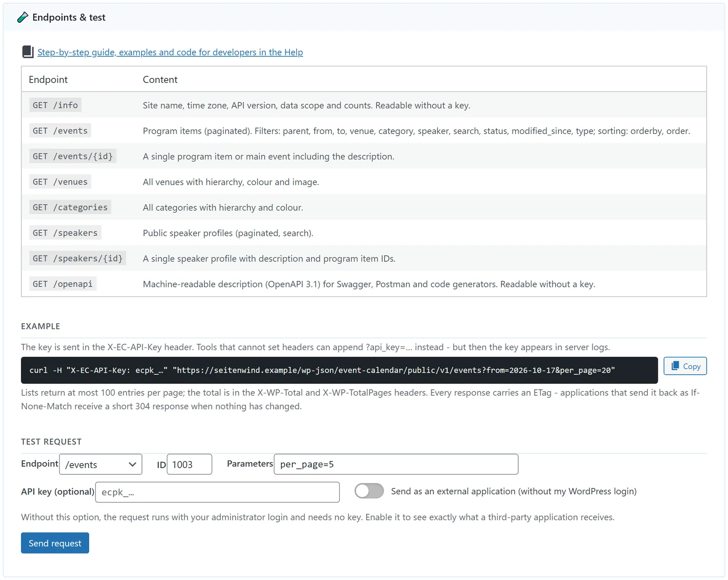Viewport: 728px width, 580px height.
Task: Click the EXAMPLE section heading
Action: click(x=40, y=326)
